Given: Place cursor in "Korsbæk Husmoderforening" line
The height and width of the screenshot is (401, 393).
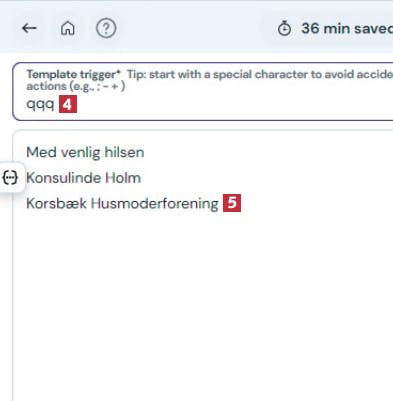Looking at the screenshot, I should 122,203.
